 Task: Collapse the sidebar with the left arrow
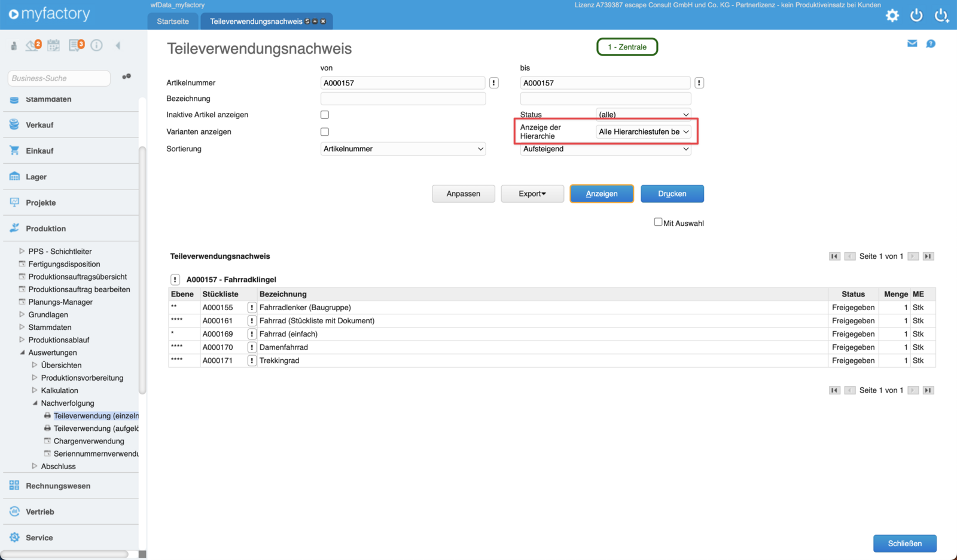coord(118,45)
